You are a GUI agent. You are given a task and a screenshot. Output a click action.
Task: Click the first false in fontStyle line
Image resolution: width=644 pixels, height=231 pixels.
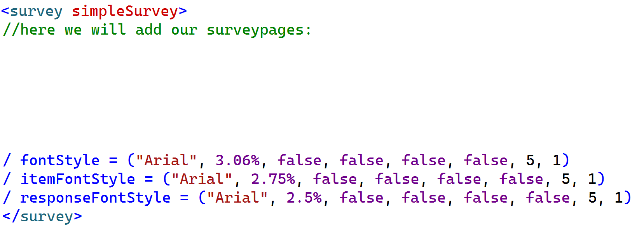pyautogui.click(x=299, y=160)
